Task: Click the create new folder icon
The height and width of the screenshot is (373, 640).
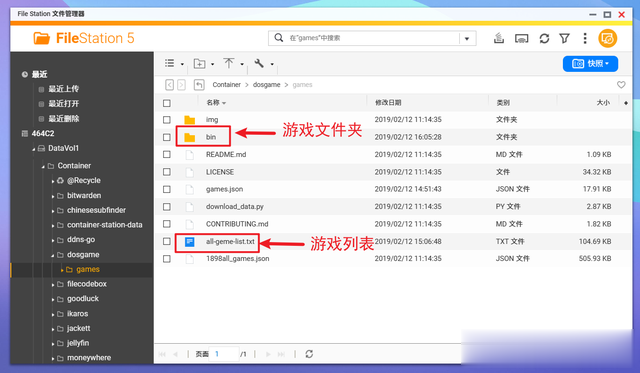Action: click(x=200, y=64)
